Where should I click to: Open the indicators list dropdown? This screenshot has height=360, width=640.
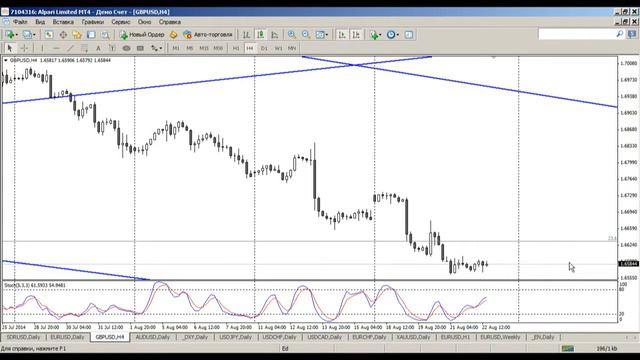tap(375, 35)
